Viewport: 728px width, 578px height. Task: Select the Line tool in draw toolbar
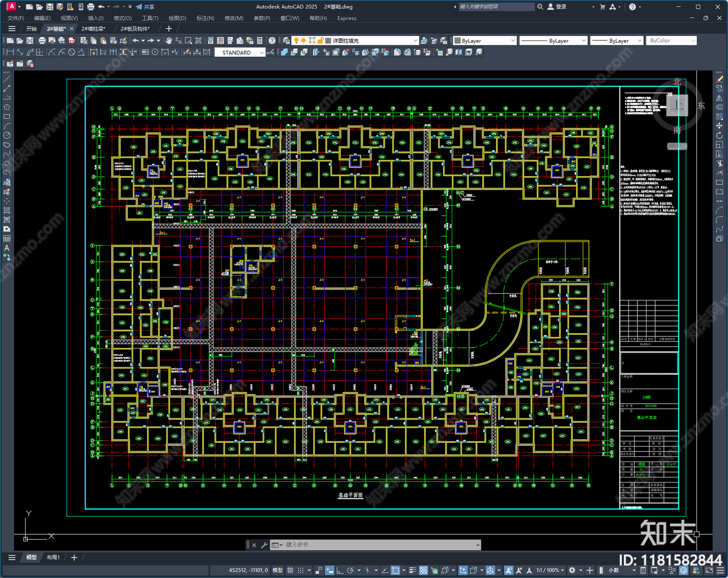(7, 79)
